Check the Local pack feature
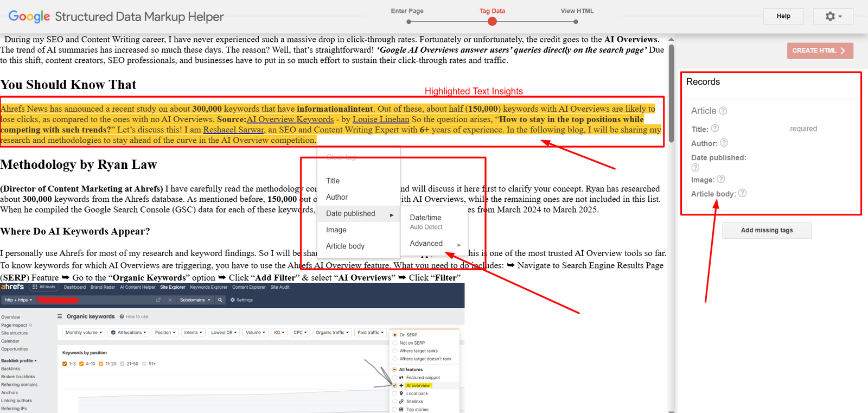Image resolution: width=868 pixels, height=413 pixels. (x=395, y=393)
